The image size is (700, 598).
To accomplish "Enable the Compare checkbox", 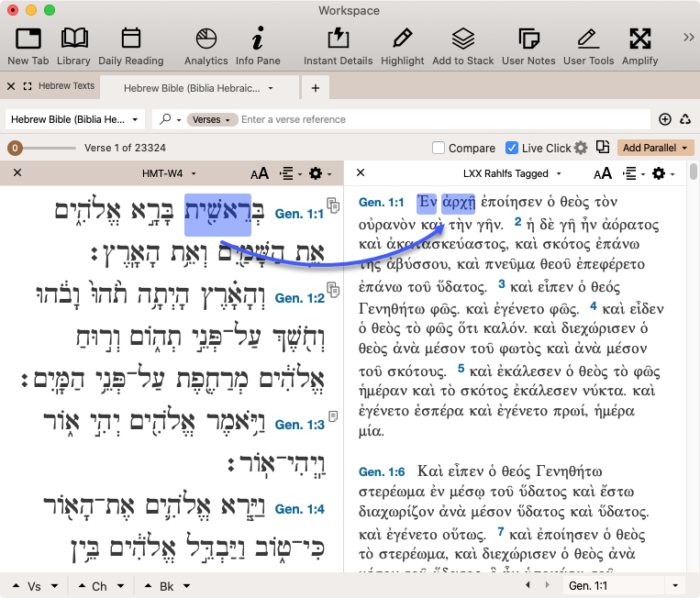I will [439, 149].
